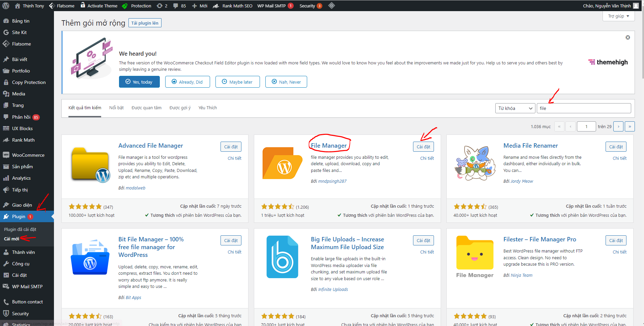Open the WordPress logo menu
644x326 pixels.
tap(5, 5)
